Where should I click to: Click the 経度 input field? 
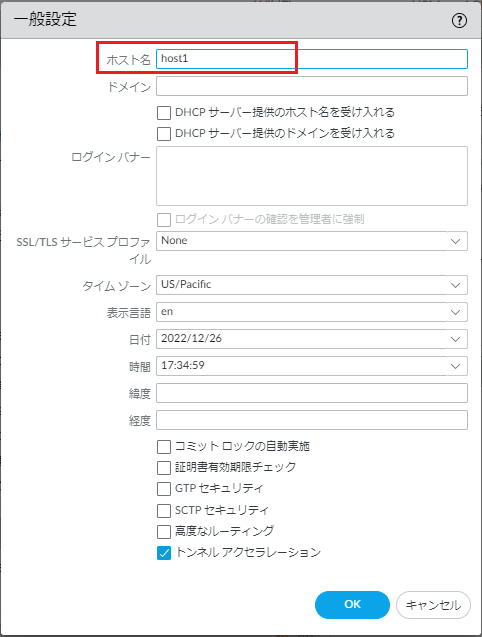click(312, 420)
